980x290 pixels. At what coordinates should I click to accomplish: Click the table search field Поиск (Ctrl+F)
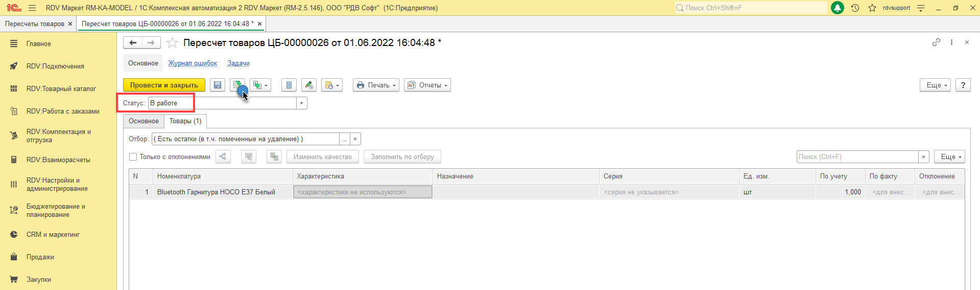point(857,157)
